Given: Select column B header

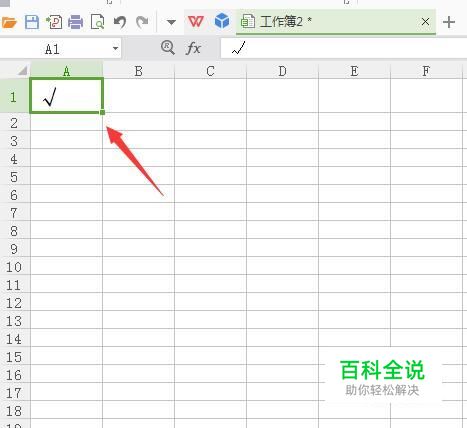Looking at the screenshot, I should [139, 71].
